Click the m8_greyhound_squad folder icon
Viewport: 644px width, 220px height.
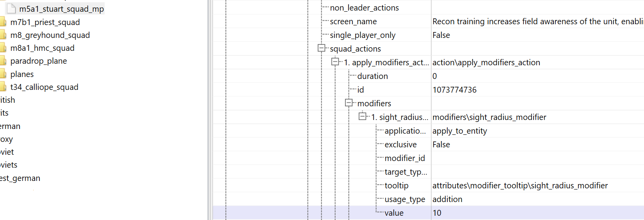[3, 35]
